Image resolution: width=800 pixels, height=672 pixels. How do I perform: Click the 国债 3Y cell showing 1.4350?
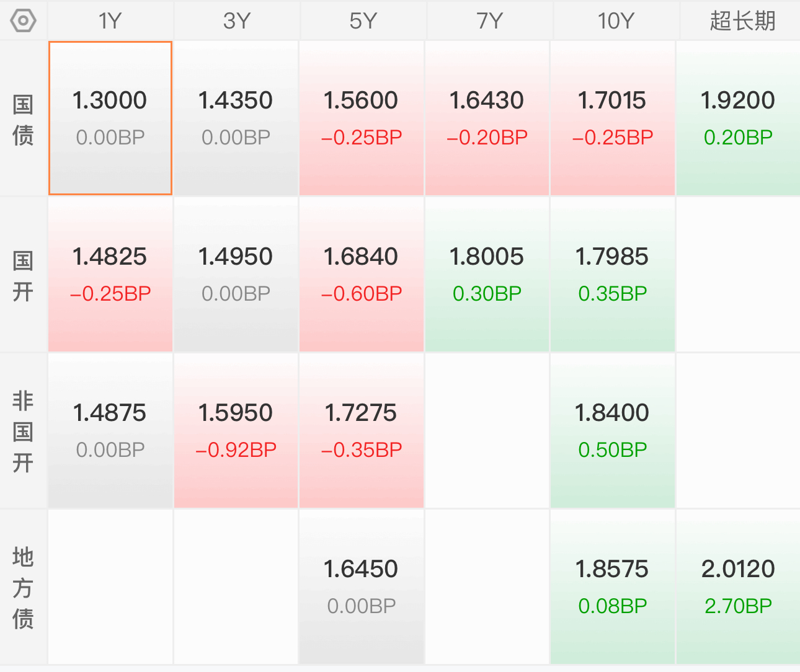pos(236,118)
